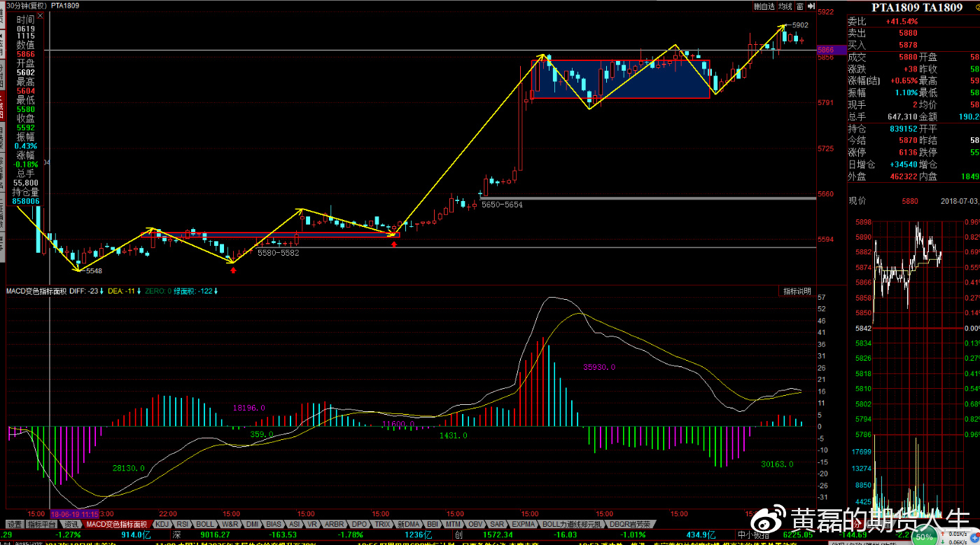Screen dimensions: 980x545
Task: Switch to the DMI indicator tab
Action: (x=252, y=524)
